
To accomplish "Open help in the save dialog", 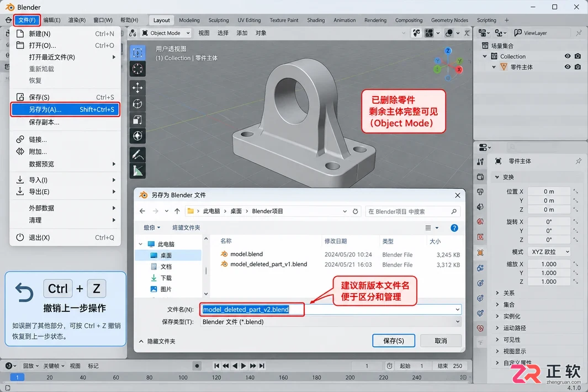I will pos(454,228).
